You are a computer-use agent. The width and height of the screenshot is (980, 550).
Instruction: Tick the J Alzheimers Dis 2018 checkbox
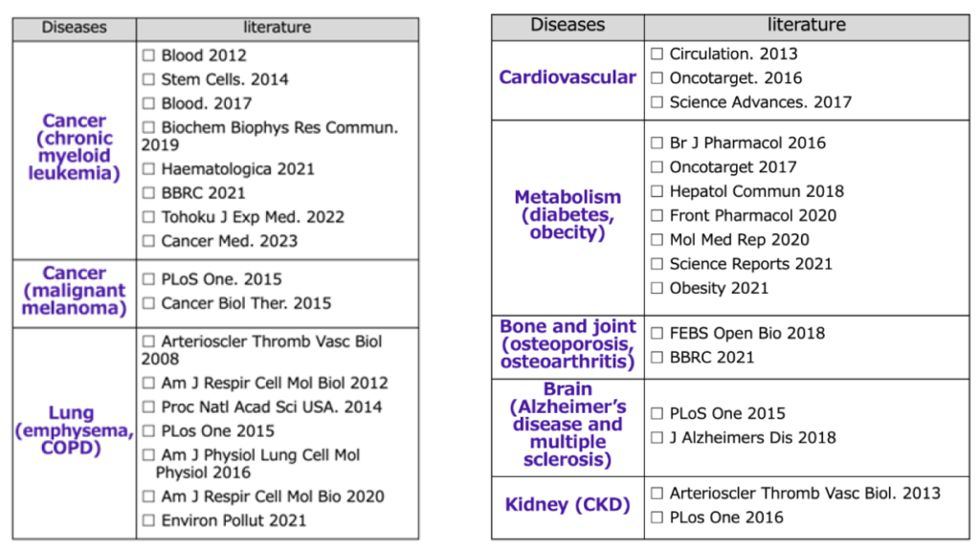(657, 438)
